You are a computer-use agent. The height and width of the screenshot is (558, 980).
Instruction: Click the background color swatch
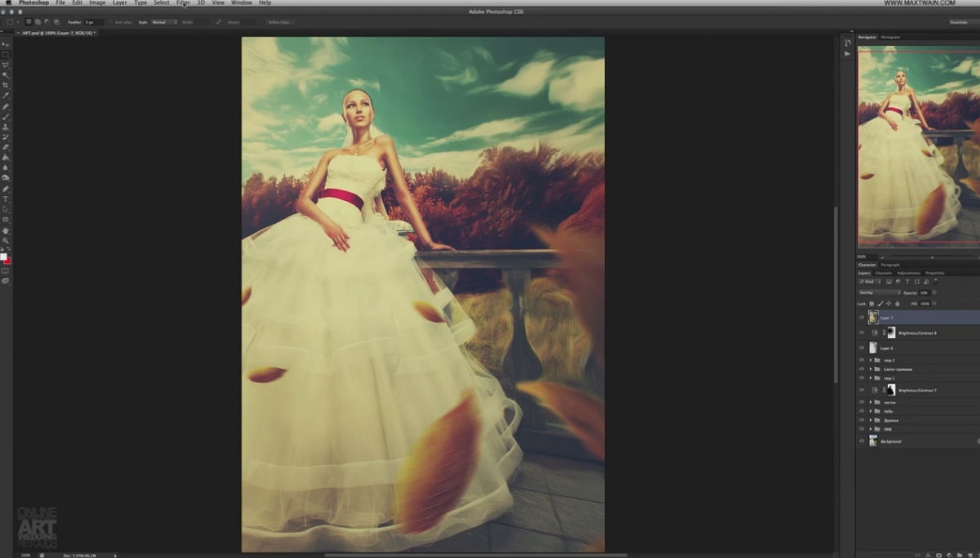coord(8,261)
